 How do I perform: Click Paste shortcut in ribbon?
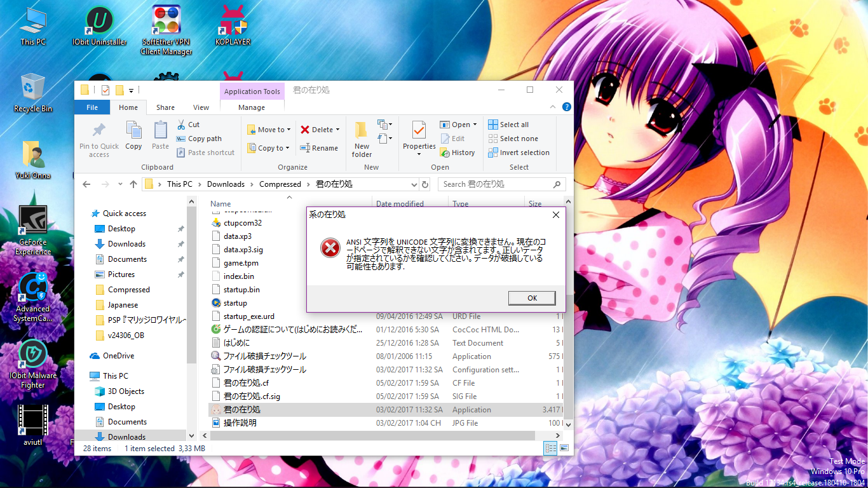click(x=205, y=152)
